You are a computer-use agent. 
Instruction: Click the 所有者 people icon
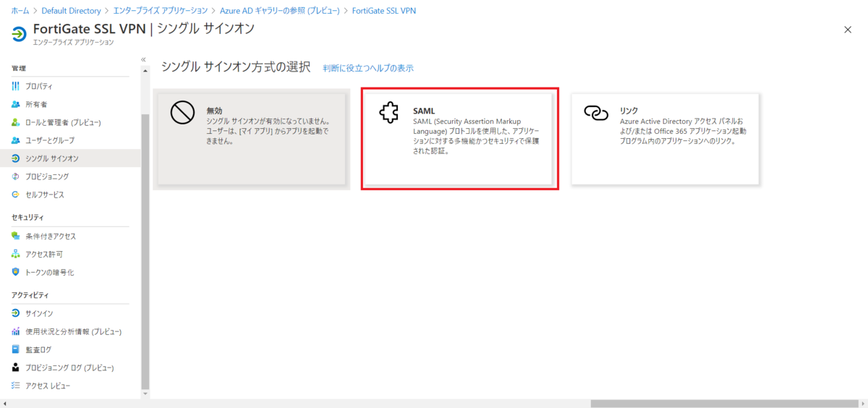(16, 104)
